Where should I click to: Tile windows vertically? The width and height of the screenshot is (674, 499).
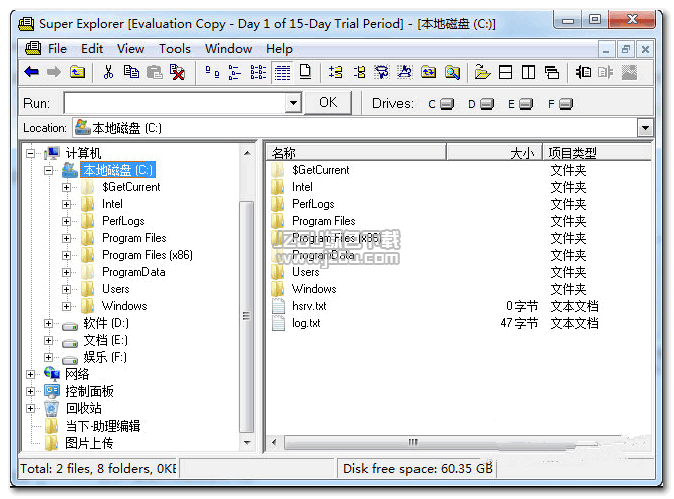click(x=528, y=72)
